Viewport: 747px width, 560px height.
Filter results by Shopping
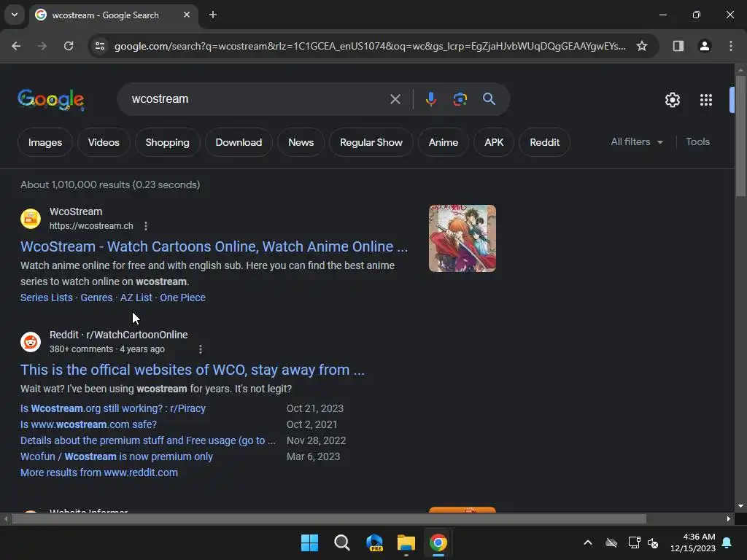pos(167,142)
